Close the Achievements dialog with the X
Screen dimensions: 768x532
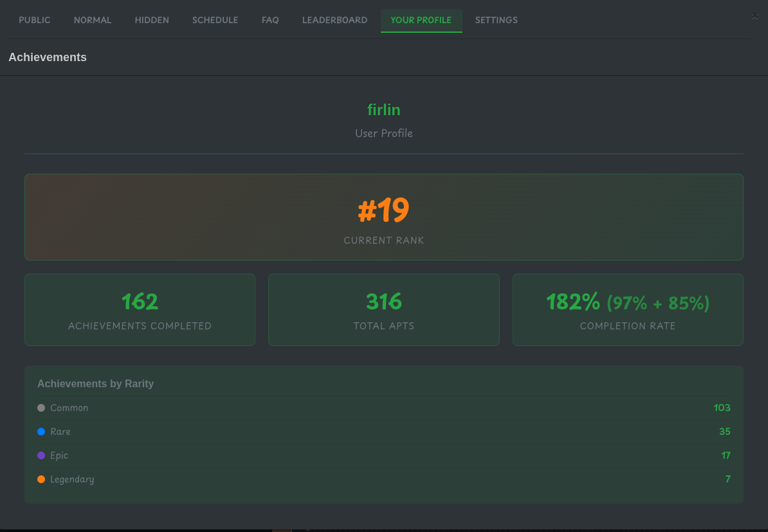coord(754,16)
